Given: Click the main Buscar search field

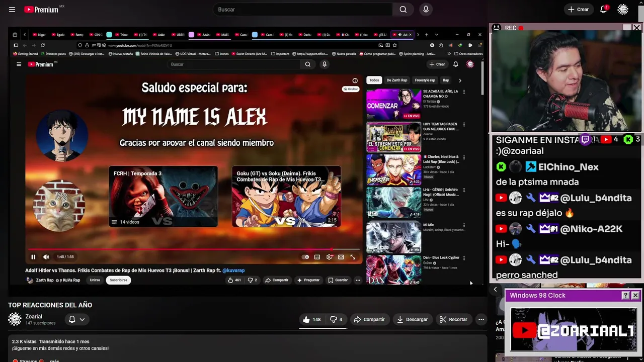Looking at the screenshot, I should click(303, 10).
